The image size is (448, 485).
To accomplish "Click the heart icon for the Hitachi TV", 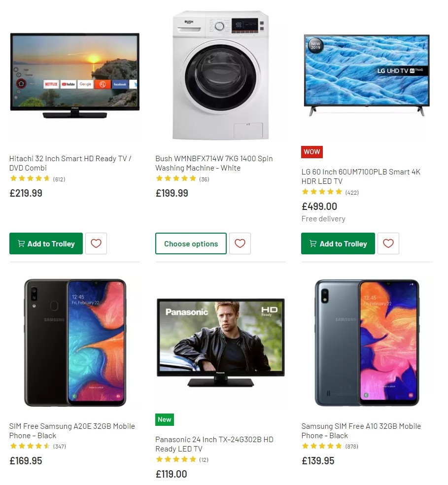I will pos(96,243).
